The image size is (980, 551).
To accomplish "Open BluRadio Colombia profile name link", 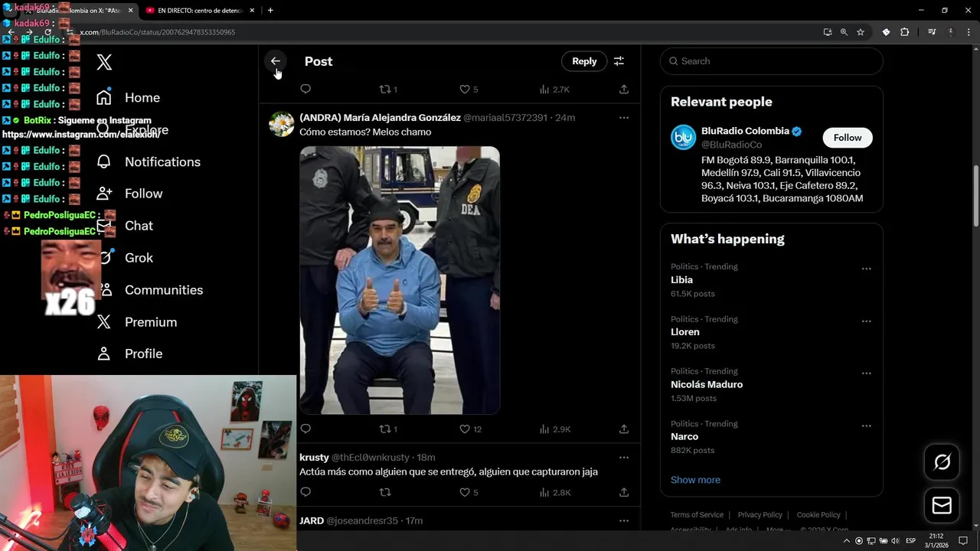I will pyautogui.click(x=745, y=131).
